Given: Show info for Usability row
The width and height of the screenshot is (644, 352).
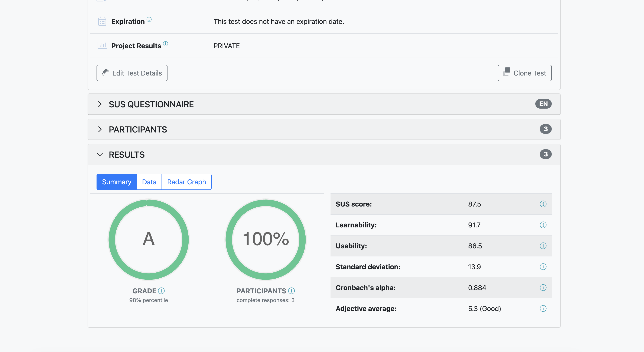Looking at the screenshot, I should [543, 246].
